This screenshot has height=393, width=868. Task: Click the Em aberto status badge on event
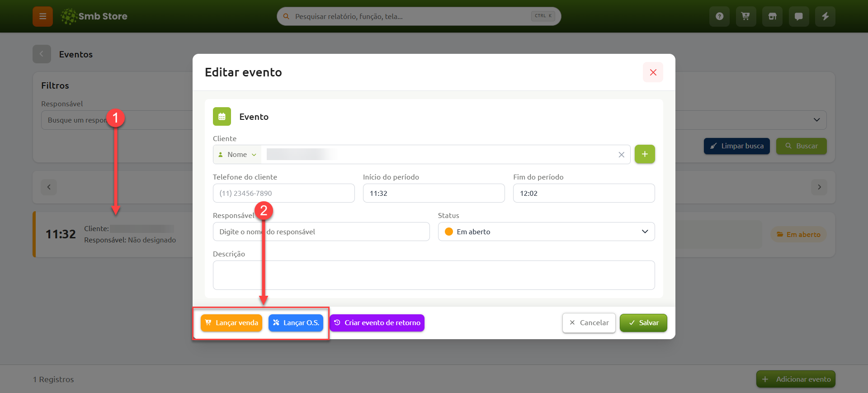click(x=798, y=234)
